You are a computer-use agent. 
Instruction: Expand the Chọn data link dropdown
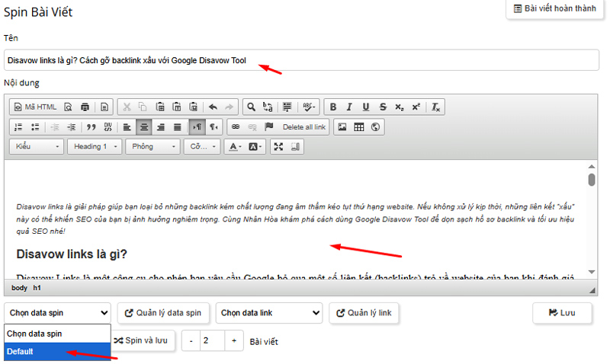pyautogui.click(x=268, y=312)
